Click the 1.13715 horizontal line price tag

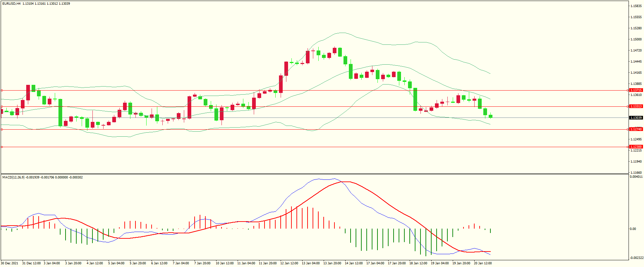(636, 90)
